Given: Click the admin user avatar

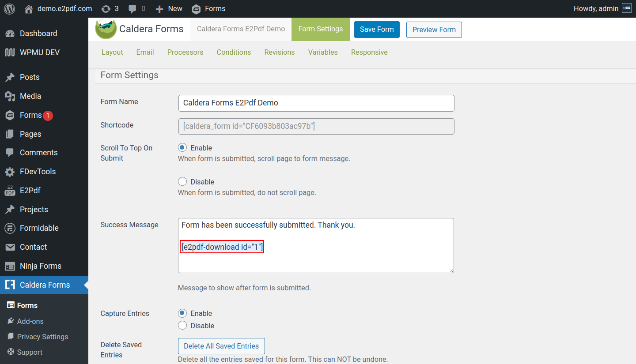Looking at the screenshot, I should click(626, 8).
